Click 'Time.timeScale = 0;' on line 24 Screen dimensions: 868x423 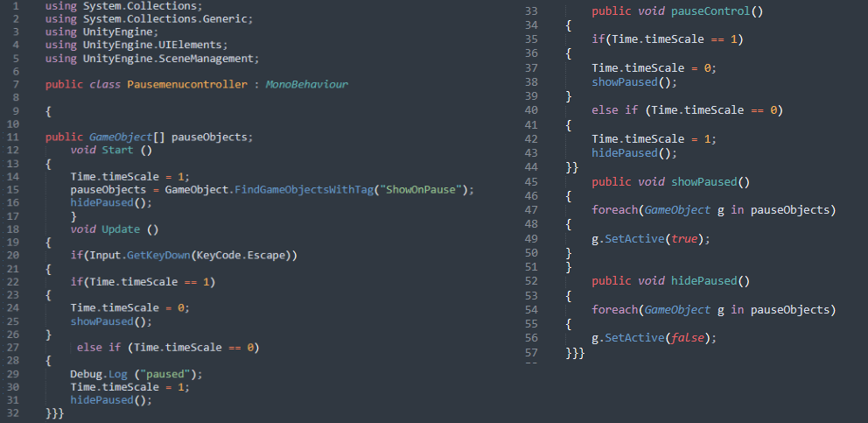click(x=130, y=307)
